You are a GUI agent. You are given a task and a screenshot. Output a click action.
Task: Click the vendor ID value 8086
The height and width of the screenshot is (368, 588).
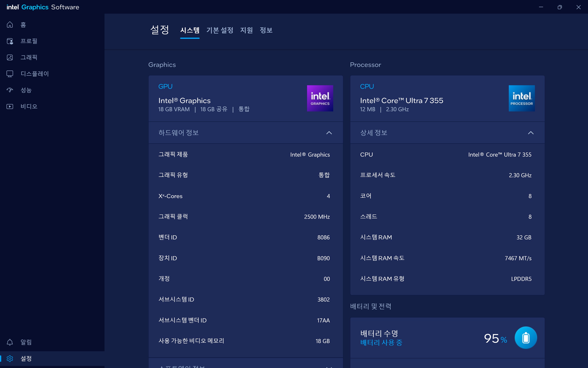tap(323, 237)
